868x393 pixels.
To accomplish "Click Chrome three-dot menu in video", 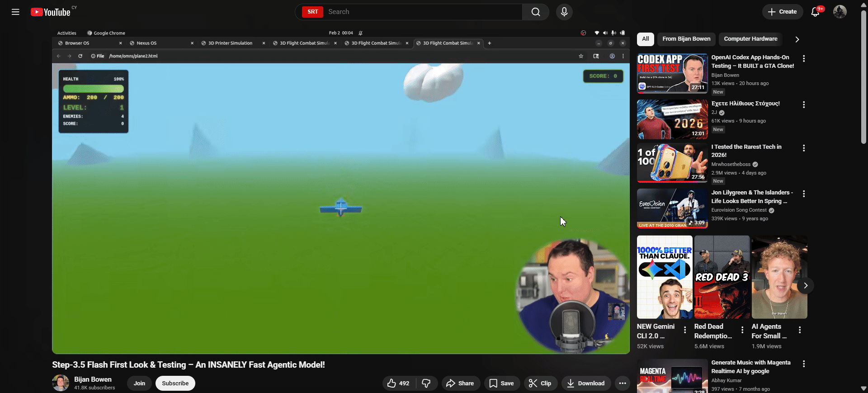I will tap(623, 56).
